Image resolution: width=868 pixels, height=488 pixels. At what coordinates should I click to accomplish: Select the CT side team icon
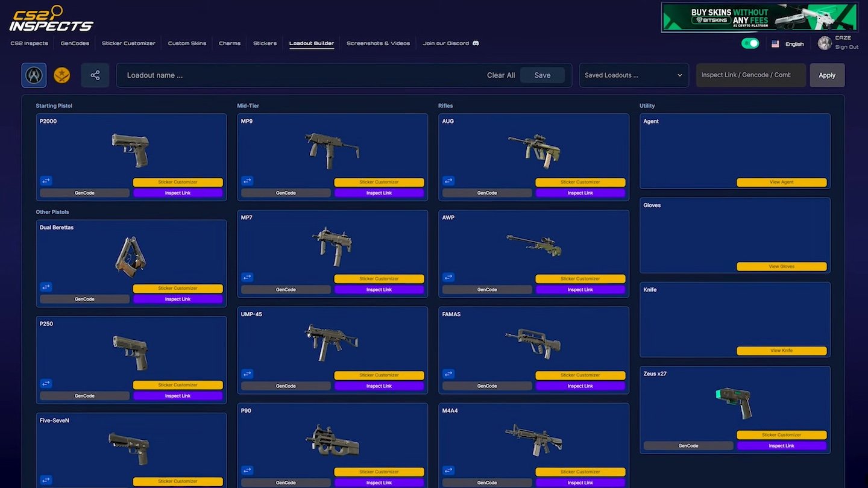(x=34, y=75)
